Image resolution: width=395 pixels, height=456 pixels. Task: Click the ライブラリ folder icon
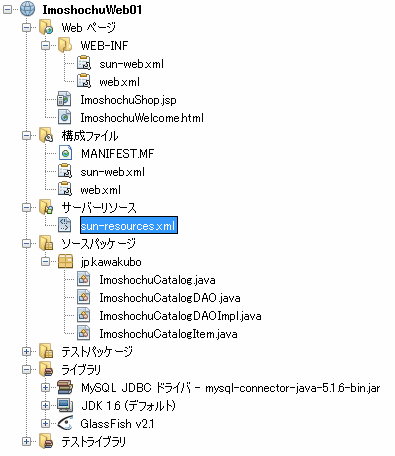pyautogui.click(x=46, y=369)
